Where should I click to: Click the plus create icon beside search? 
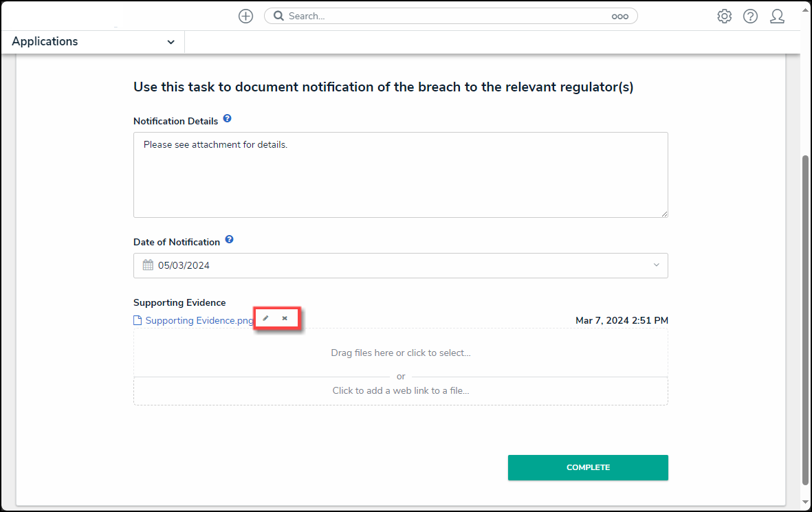(x=245, y=16)
